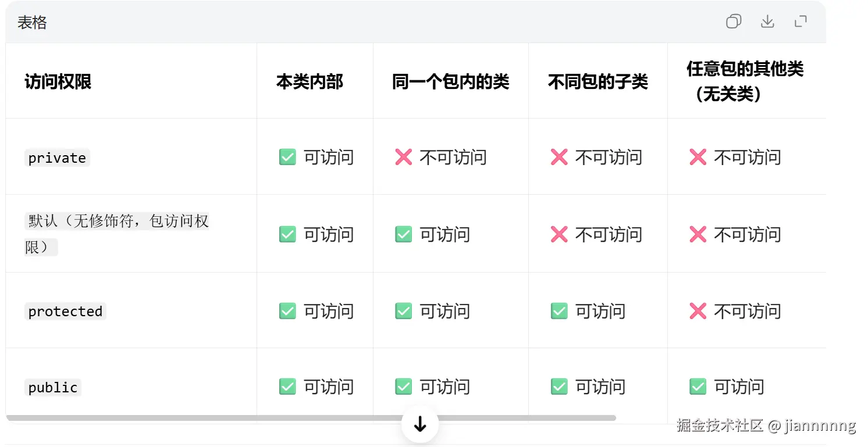Select the 任意包的其他类（无关类） header cell

click(746, 81)
